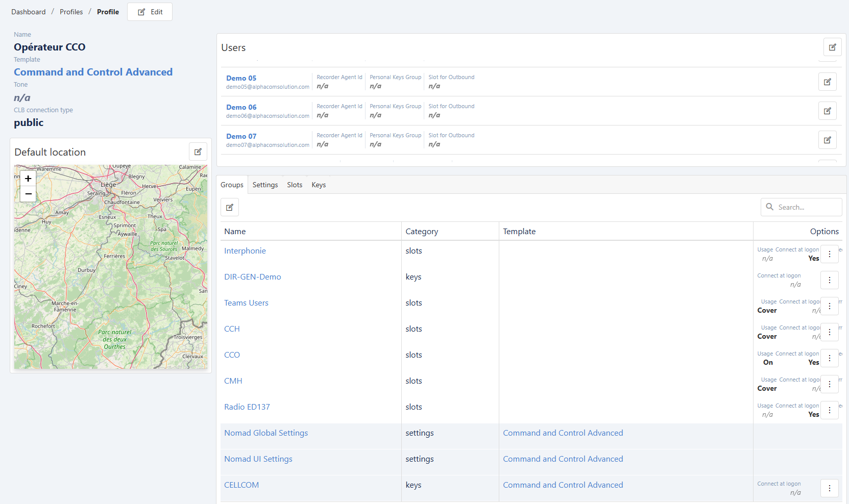Zoom out on the map

28,194
